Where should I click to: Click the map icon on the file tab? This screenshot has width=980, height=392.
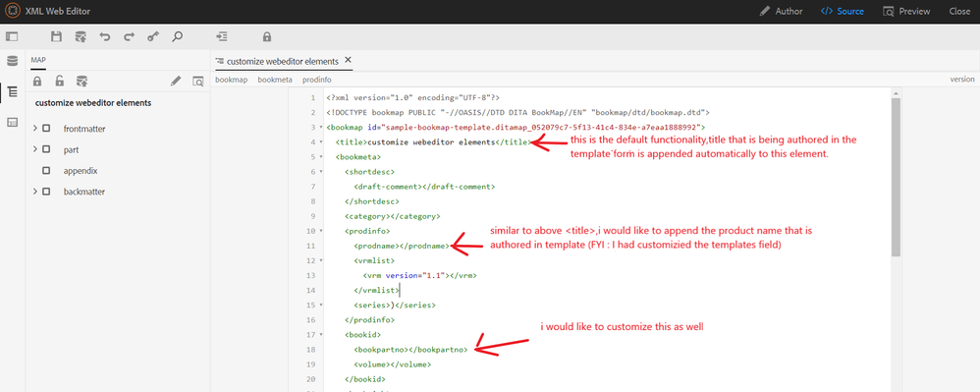219,61
